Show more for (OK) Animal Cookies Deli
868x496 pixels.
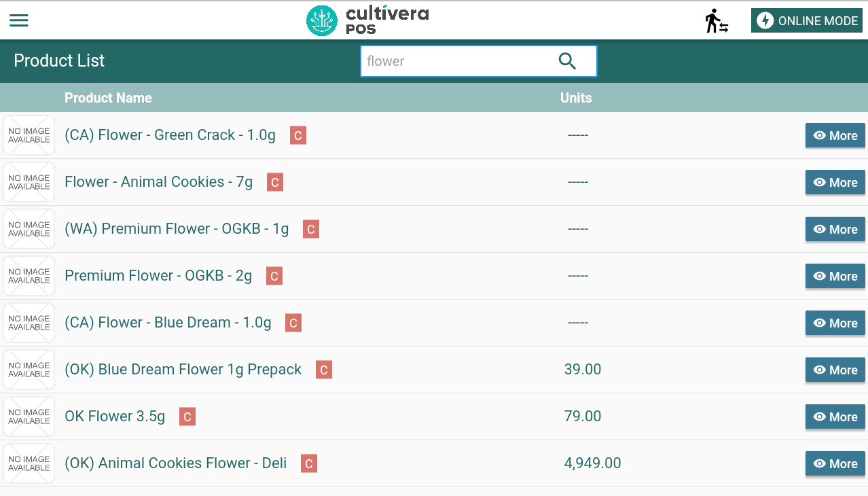click(835, 463)
